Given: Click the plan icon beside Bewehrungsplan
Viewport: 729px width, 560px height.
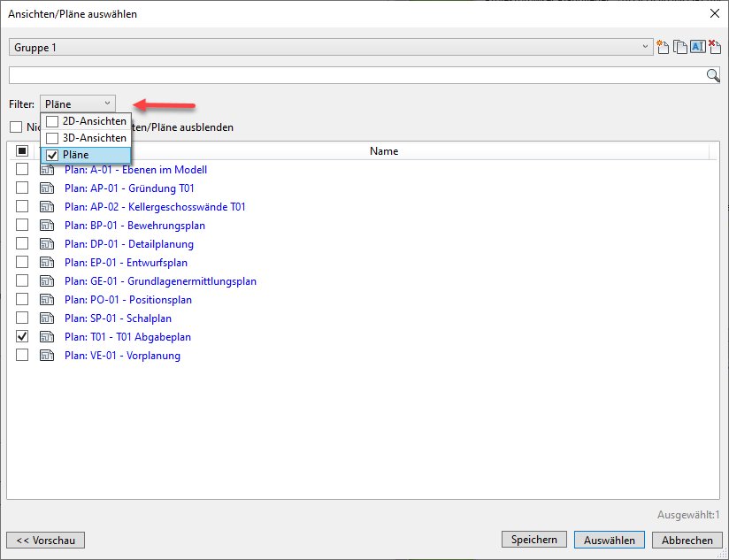Looking at the screenshot, I should (x=47, y=226).
